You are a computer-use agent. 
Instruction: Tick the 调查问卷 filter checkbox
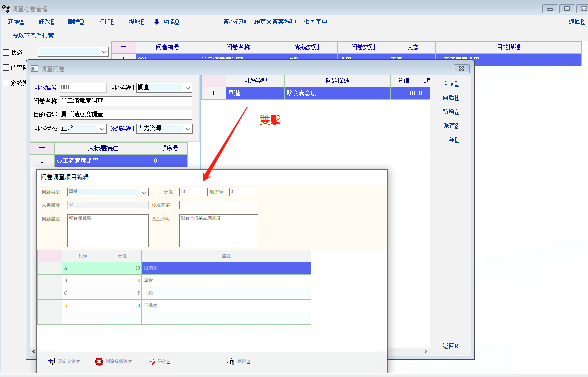pos(6,68)
